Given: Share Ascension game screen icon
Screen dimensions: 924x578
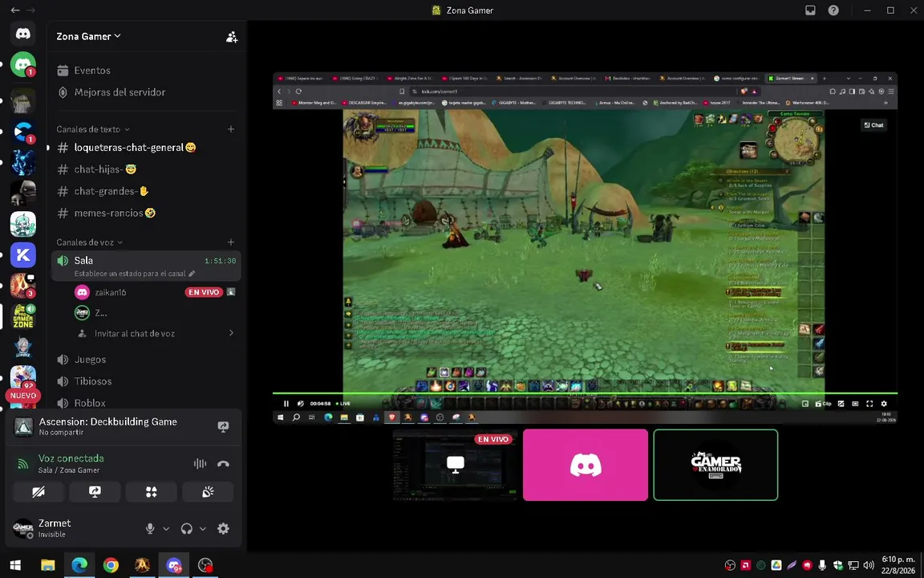Looking at the screenshot, I should click(x=223, y=426).
